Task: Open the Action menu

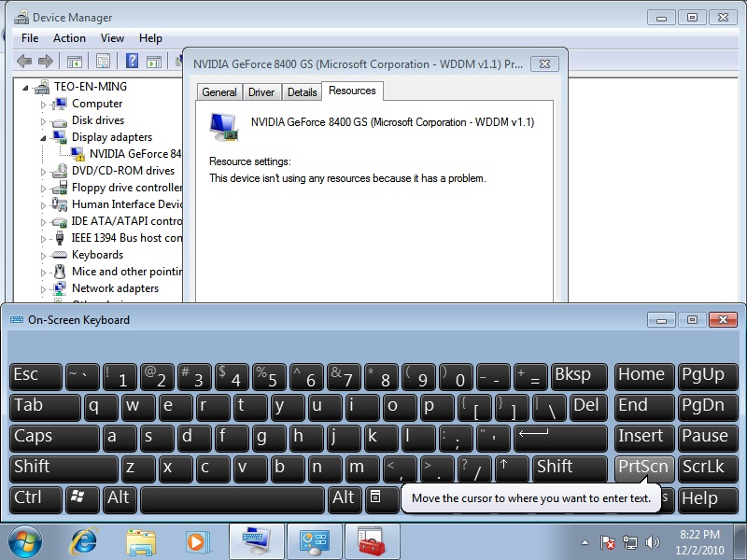Action: pos(69,38)
